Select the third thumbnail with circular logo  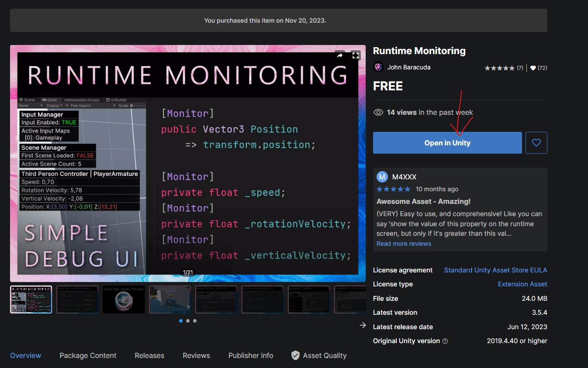click(x=124, y=299)
